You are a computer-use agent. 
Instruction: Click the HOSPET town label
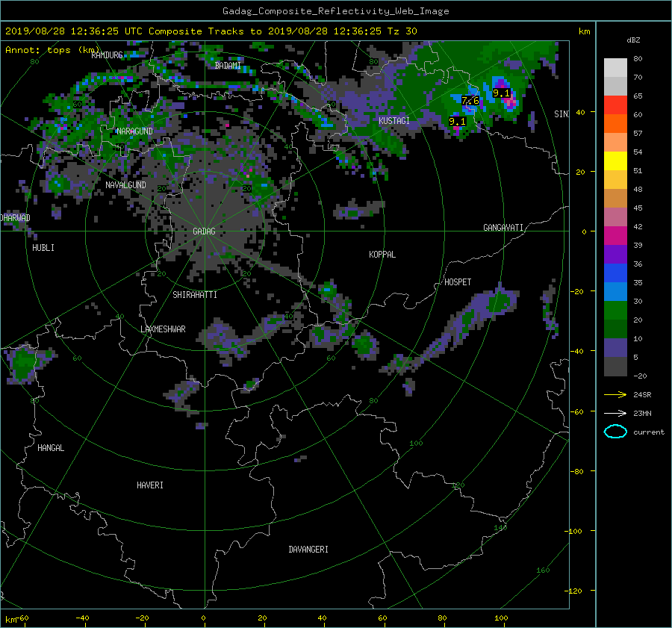pos(458,282)
